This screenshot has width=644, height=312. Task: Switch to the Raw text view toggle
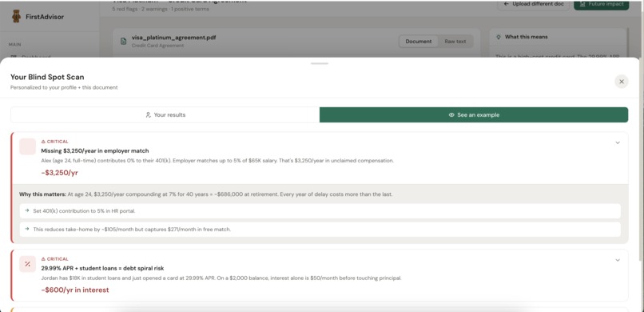(x=455, y=41)
